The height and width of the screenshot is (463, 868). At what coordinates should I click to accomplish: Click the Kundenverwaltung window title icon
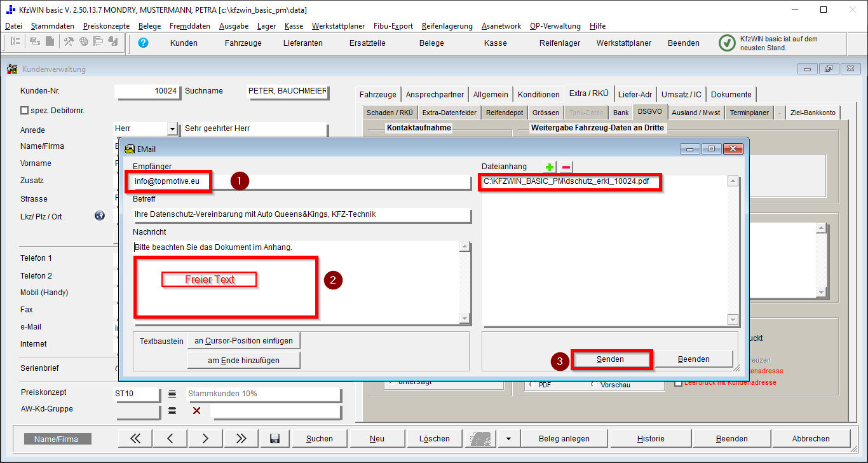click(13, 69)
